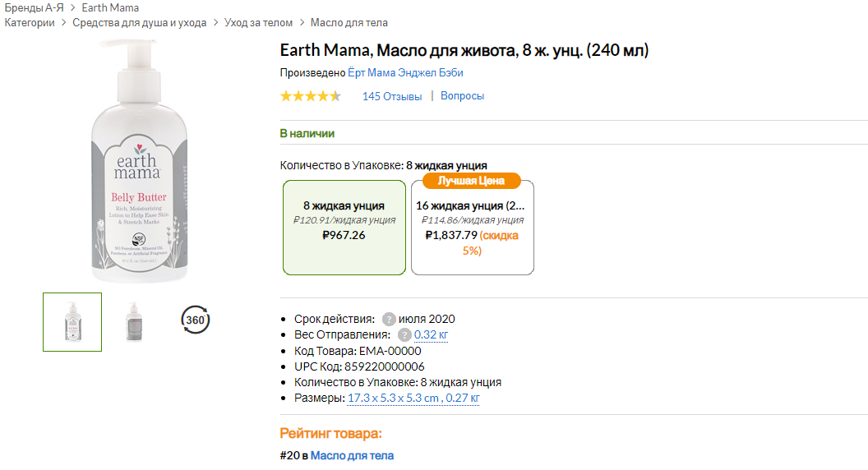This screenshot has width=868, height=470.
Task: Go to Бренды А-Я breadcrumb
Action: (35, 7)
